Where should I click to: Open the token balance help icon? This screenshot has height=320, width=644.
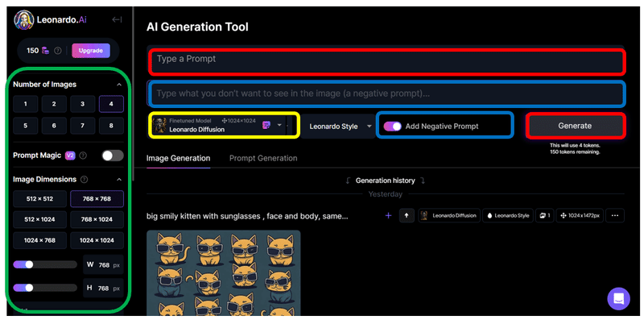[58, 51]
